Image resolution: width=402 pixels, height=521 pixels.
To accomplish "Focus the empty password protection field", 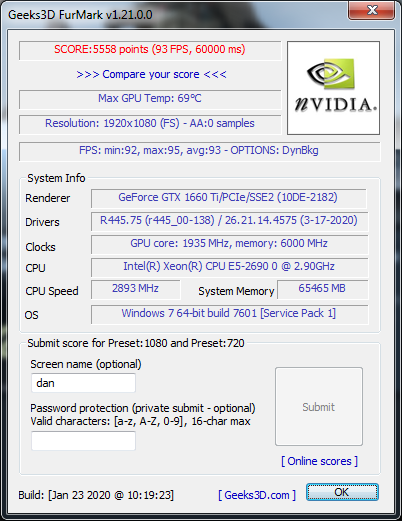I will [83, 441].
